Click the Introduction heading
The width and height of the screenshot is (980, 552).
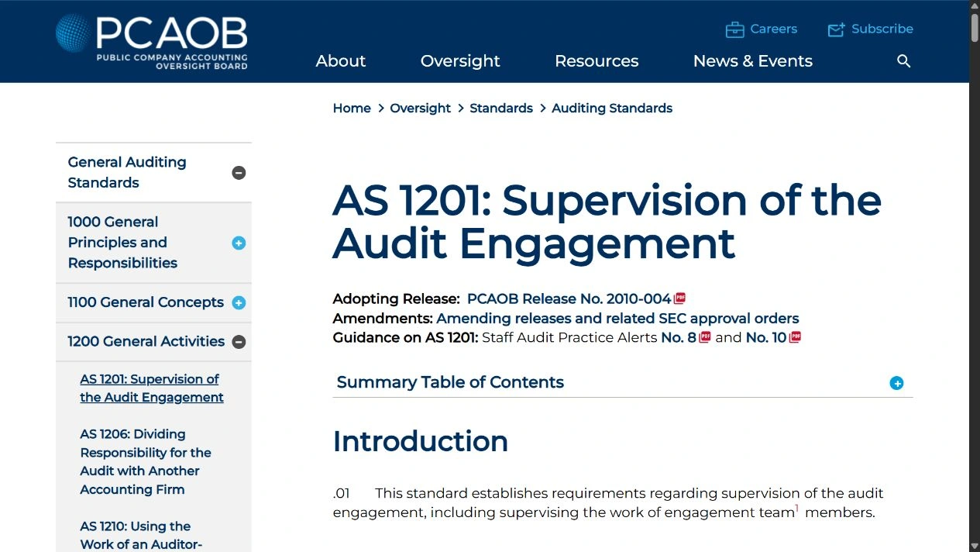coord(421,441)
